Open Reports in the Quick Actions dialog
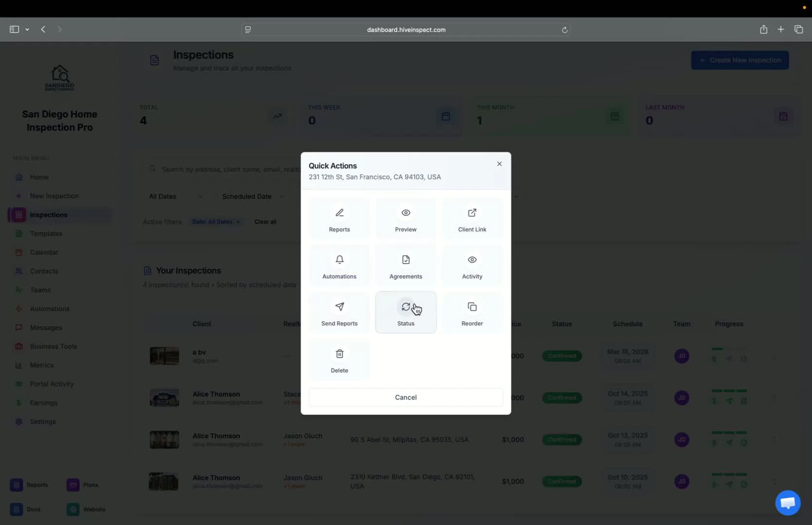 click(339, 218)
